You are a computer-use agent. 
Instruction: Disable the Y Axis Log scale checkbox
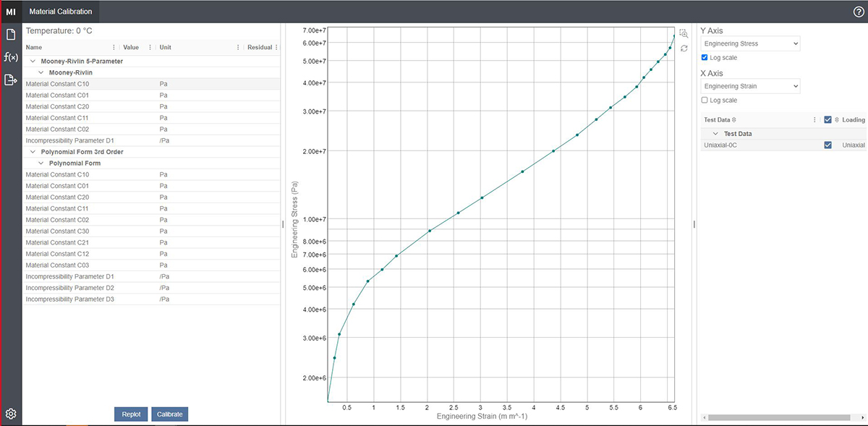click(705, 57)
